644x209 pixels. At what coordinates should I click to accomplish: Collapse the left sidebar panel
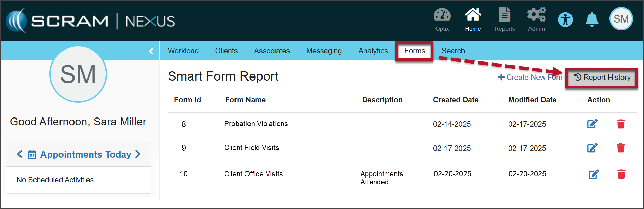[151, 51]
